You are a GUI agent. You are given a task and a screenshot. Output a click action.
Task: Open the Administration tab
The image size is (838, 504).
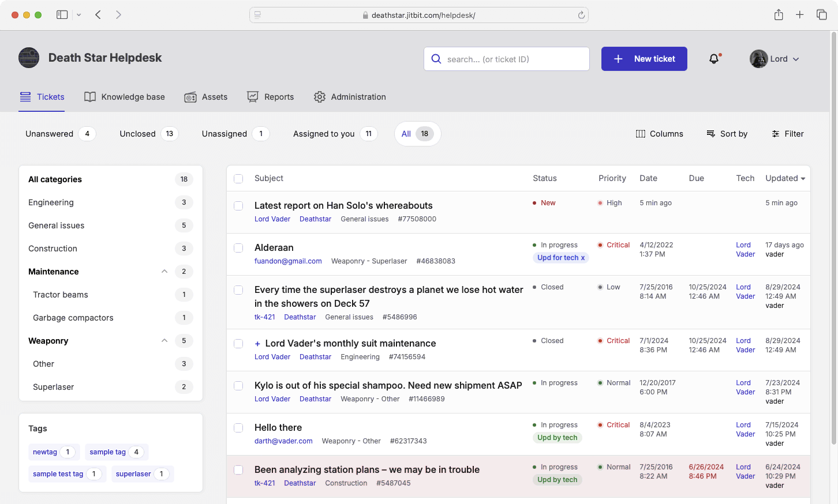350,97
